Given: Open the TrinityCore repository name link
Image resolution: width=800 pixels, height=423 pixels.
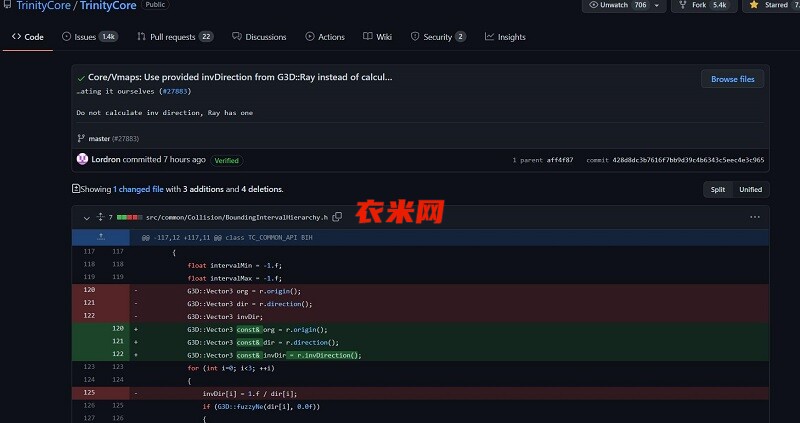Looking at the screenshot, I should click(108, 6).
